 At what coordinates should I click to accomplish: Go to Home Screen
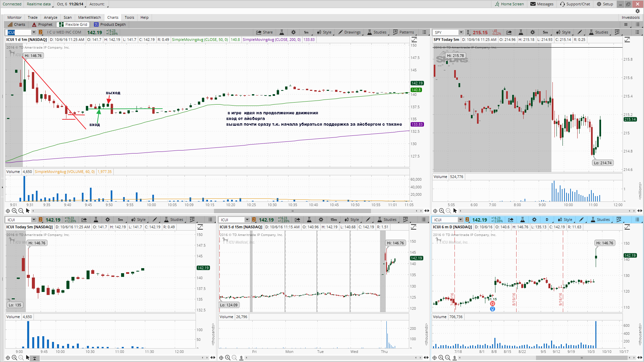tap(509, 4)
